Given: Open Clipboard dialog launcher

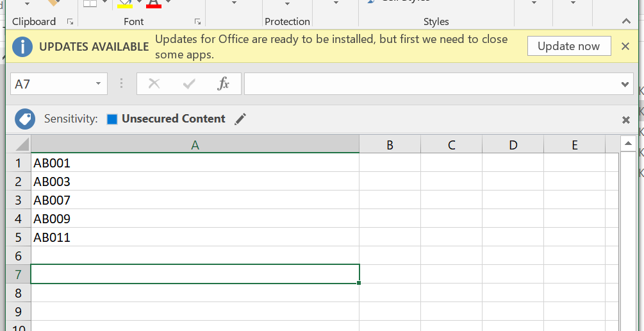Looking at the screenshot, I should [70, 22].
